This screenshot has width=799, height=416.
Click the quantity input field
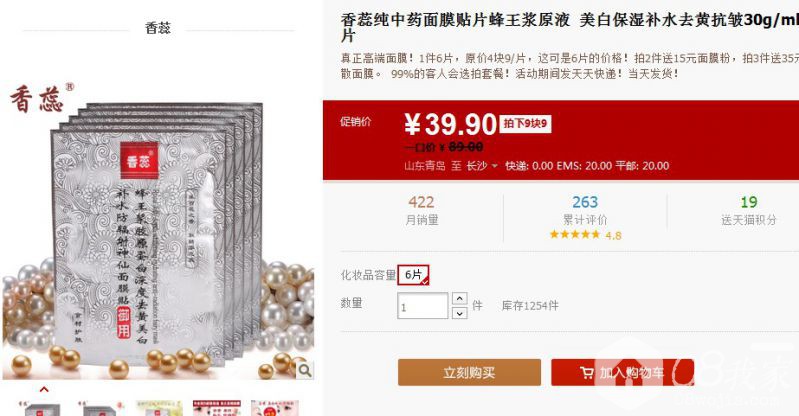tap(422, 306)
